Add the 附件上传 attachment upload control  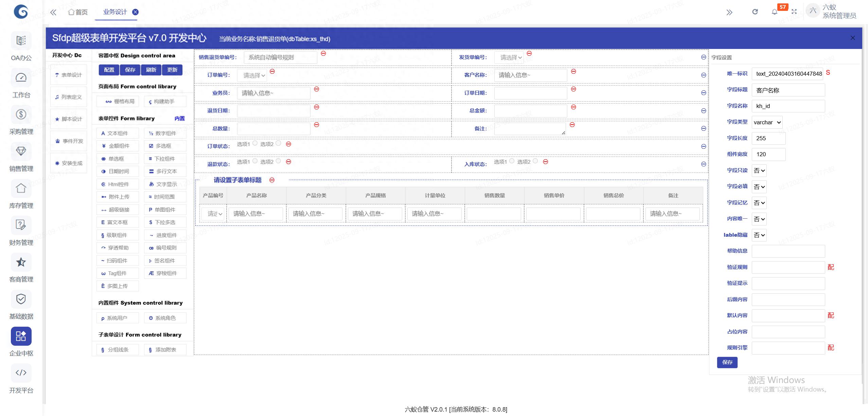click(117, 197)
